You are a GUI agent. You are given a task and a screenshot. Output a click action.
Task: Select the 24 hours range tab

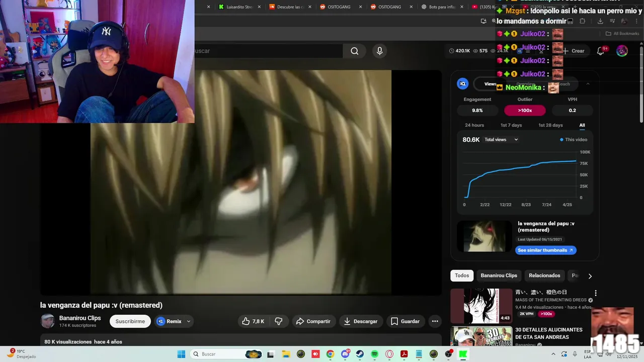(x=474, y=125)
